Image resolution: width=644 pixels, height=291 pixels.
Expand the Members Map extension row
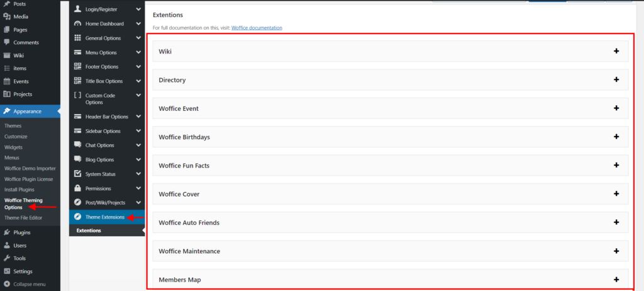tap(616, 279)
